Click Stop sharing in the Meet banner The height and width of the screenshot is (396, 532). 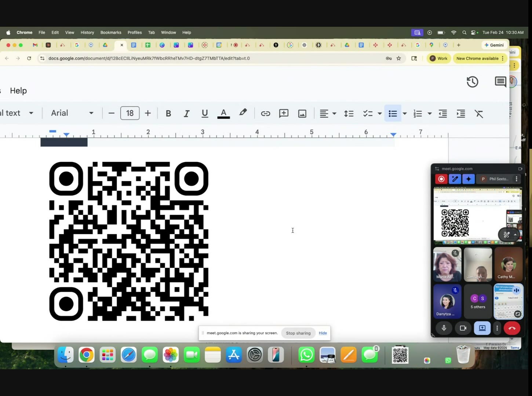[x=298, y=333]
